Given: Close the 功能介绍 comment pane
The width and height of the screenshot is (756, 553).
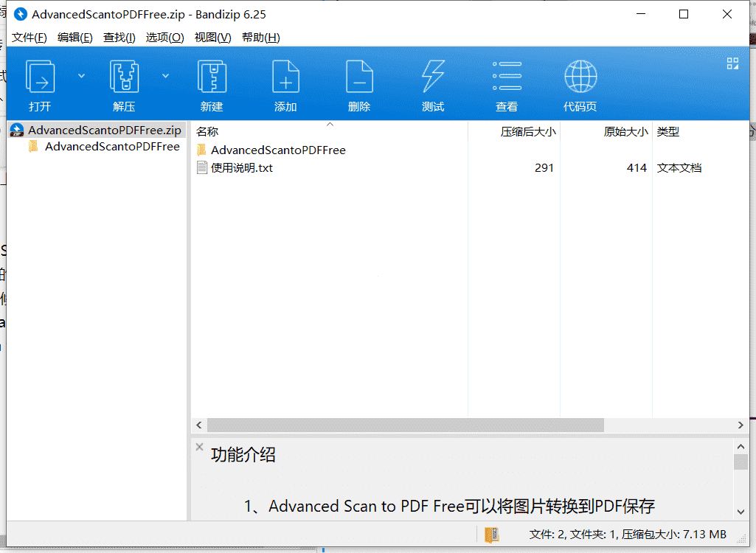Looking at the screenshot, I should click(200, 447).
